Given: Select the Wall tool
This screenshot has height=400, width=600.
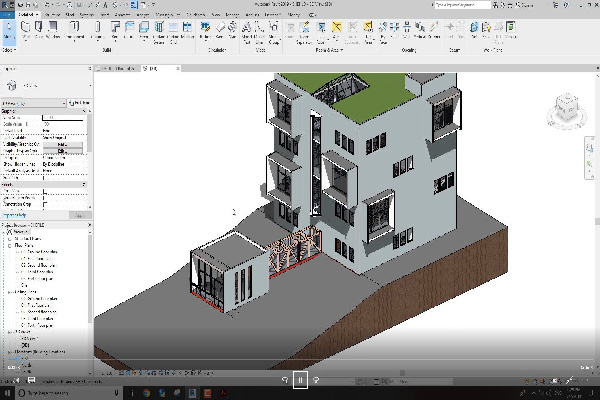Looking at the screenshot, I should pyautogui.click(x=26, y=30).
